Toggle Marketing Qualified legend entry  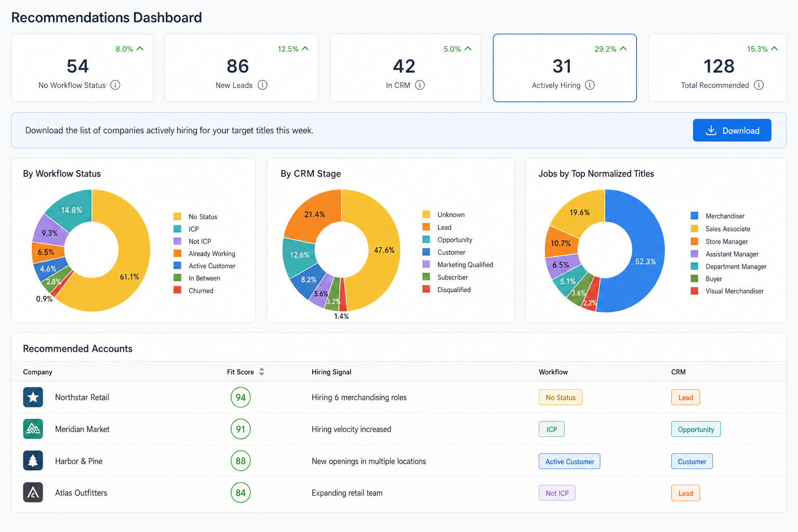458,264
